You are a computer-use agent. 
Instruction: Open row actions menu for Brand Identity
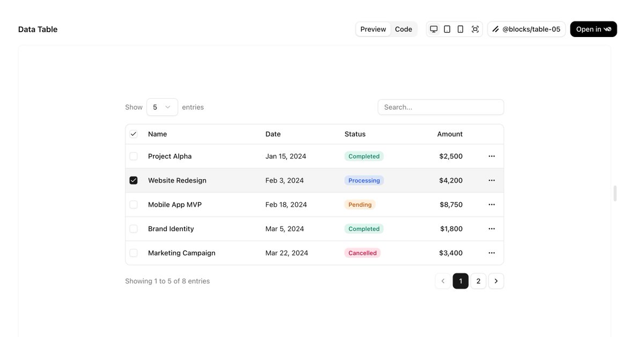[492, 229]
